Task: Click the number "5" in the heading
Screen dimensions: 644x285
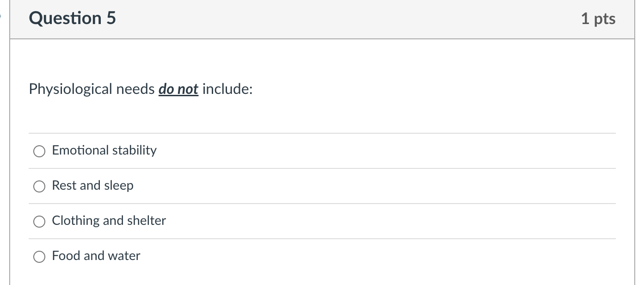Action: click(x=111, y=19)
